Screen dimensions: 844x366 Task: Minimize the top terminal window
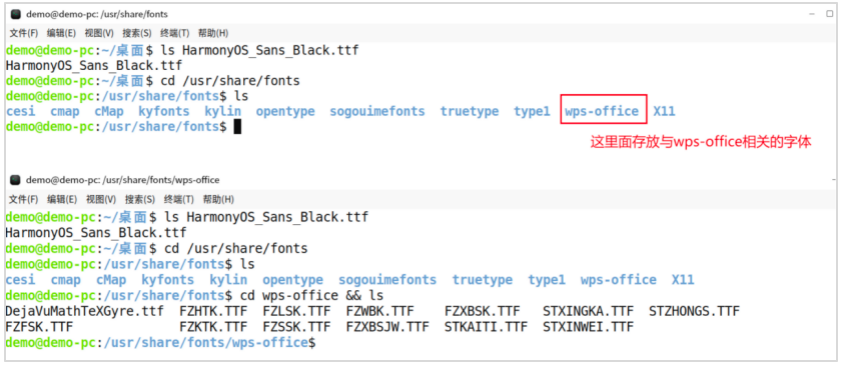pyautogui.click(x=811, y=15)
